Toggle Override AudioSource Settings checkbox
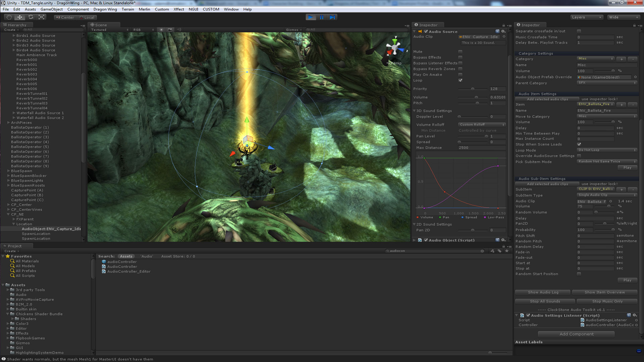The width and height of the screenshot is (644, 362). click(x=579, y=156)
